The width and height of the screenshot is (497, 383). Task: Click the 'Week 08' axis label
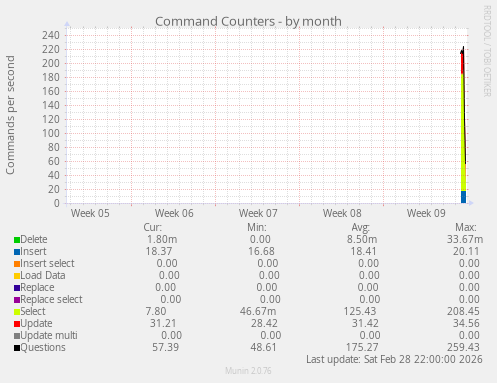pyautogui.click(x=342, y=213)
